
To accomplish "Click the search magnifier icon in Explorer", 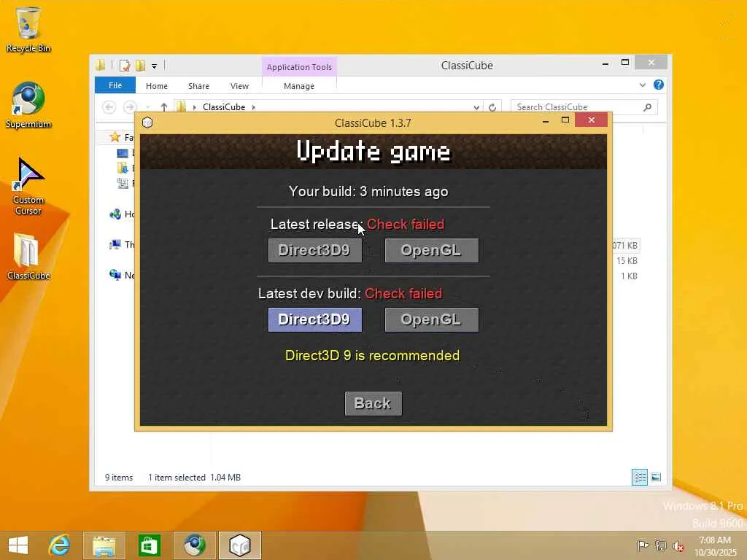I will [x=648, y=107].
